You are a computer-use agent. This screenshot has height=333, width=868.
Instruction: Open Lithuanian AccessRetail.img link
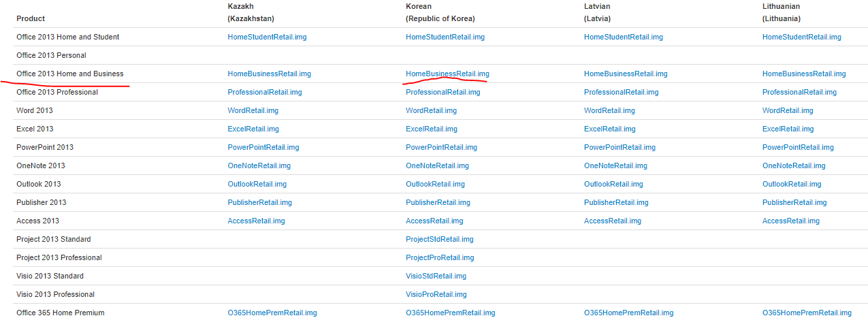[x=791, y=221]
